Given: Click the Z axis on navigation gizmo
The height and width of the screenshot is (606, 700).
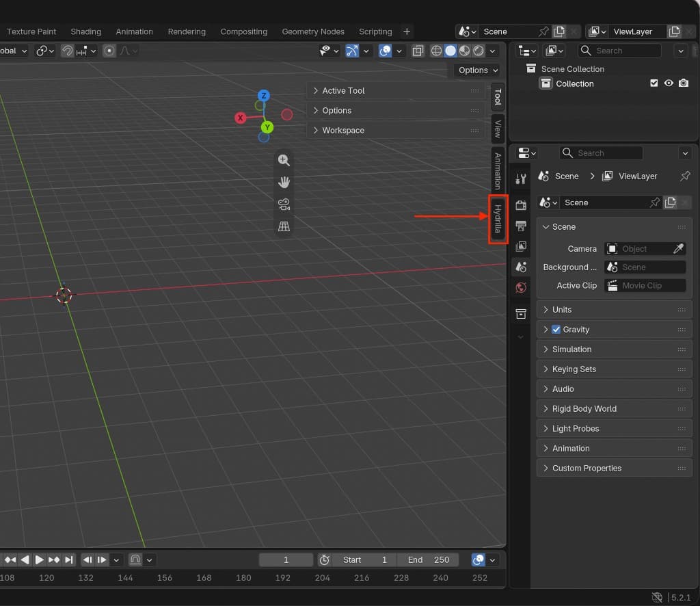Looking at the screenshot, I should click(x=264, y=96).
